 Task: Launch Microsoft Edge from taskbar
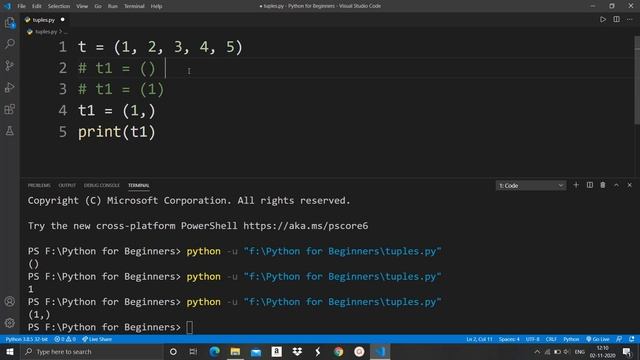214,351
